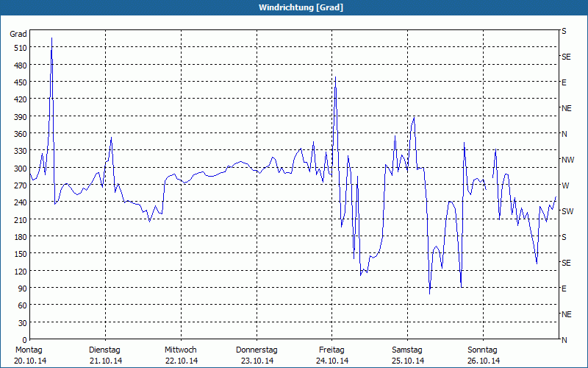Select the 510 degree axis value
Viewport: 588px width, 368px height.
[x=21, y=48]
